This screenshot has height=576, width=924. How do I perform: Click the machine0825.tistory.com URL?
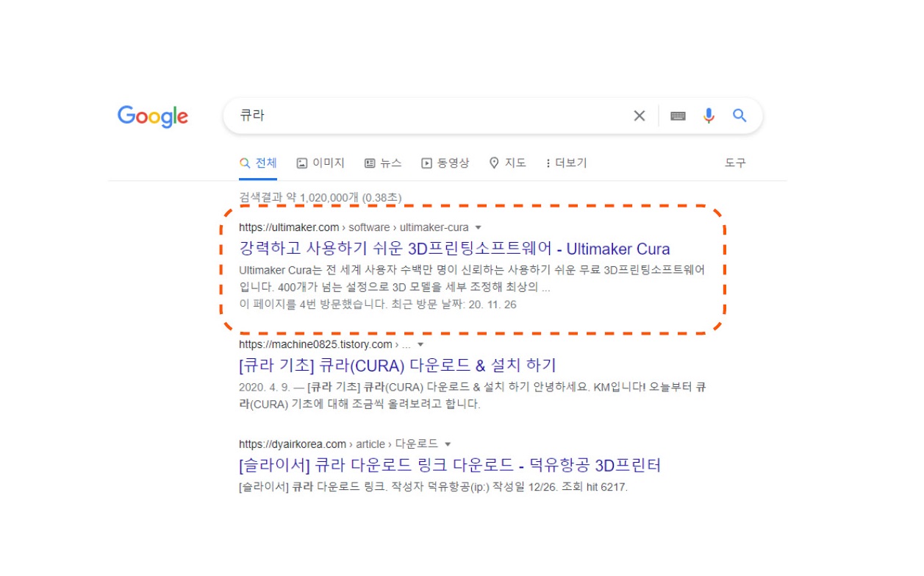(x=325, y=344)
